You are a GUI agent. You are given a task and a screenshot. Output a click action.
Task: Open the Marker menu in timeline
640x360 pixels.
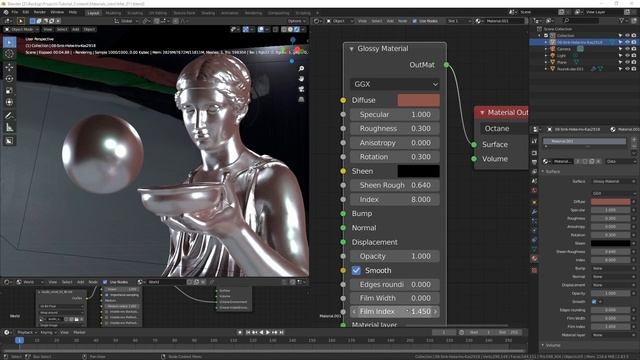(79, 333)
